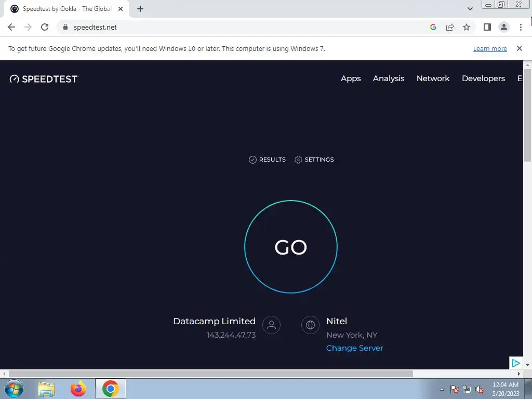Open the Analysis menu item

pos(389,78)
